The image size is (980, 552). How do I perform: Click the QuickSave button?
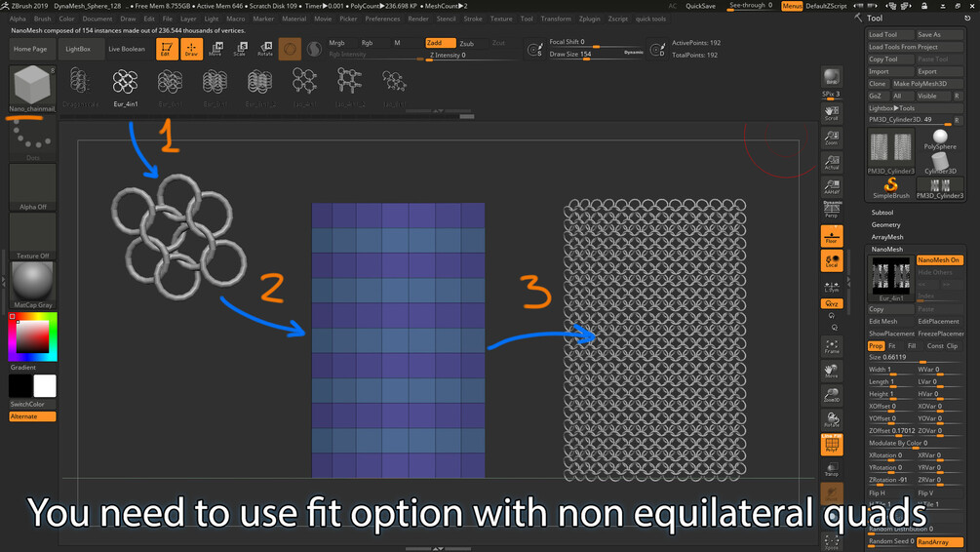[x=700, y=6]
